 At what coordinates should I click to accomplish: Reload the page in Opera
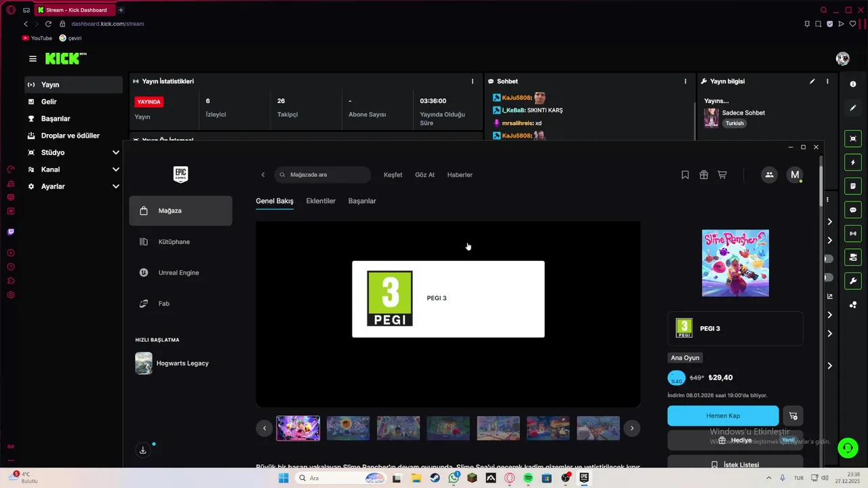tap(48, 24)
